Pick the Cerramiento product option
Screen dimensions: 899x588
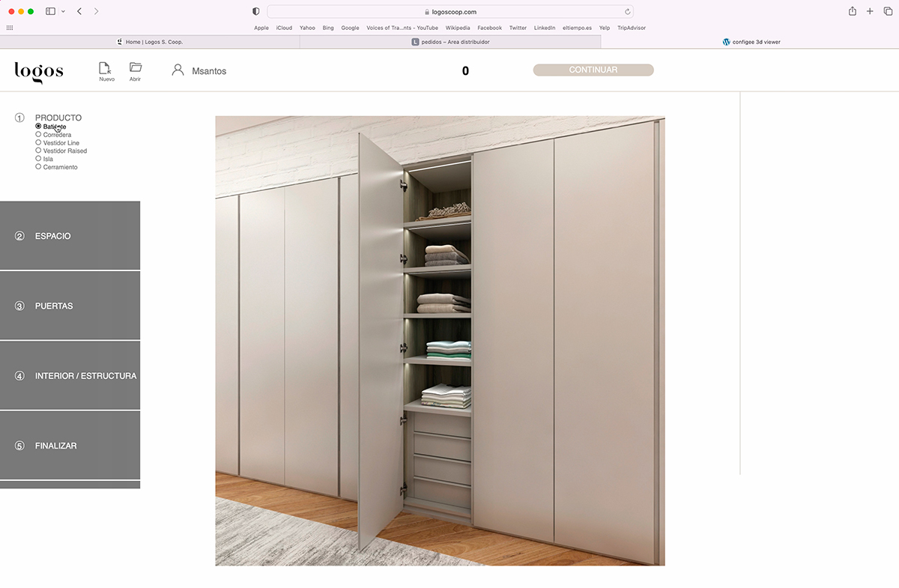(x=56, y=167)
